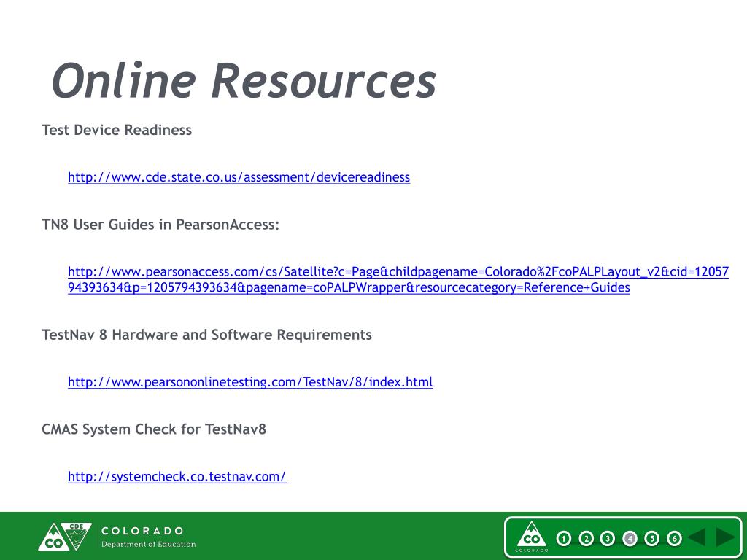Open the pearsononlinetesting TestNav 8 index link
The image size is (747, 560).
[x=250, y=382]
